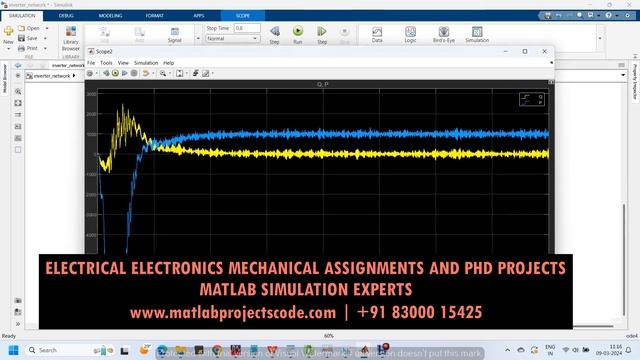
Task: Open the APPS ribbon tab
Action: [x=198, y=16]
